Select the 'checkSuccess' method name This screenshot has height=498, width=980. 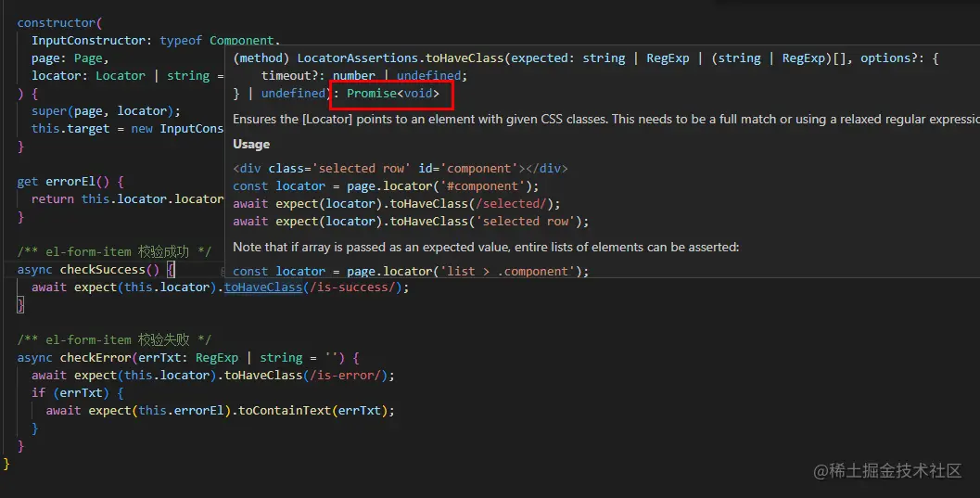coord(103,270)
